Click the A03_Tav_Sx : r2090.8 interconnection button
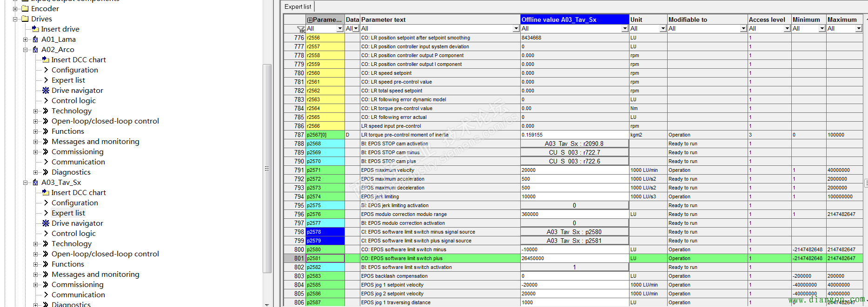The width and height of the screenshot is (868, 307). coord(574,144)
